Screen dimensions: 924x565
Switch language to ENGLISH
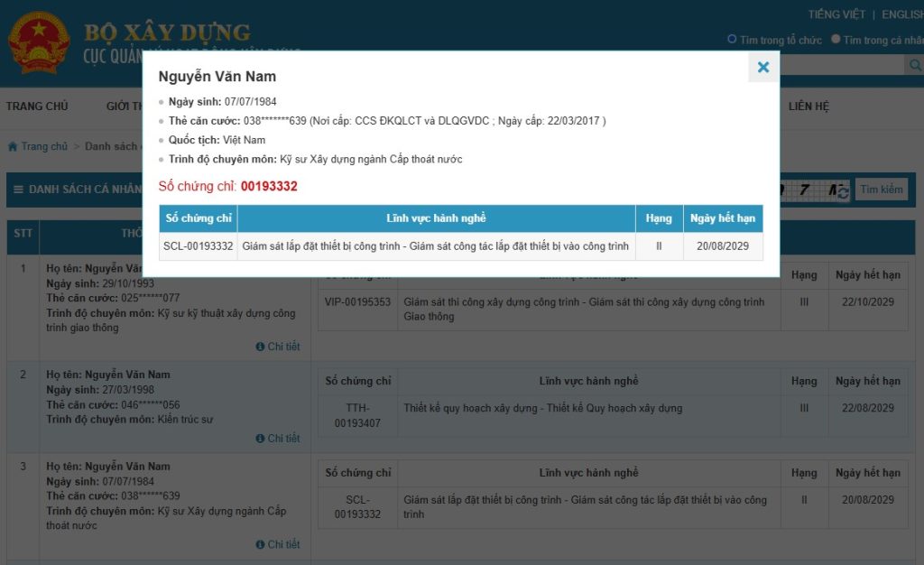click(901, 14)
